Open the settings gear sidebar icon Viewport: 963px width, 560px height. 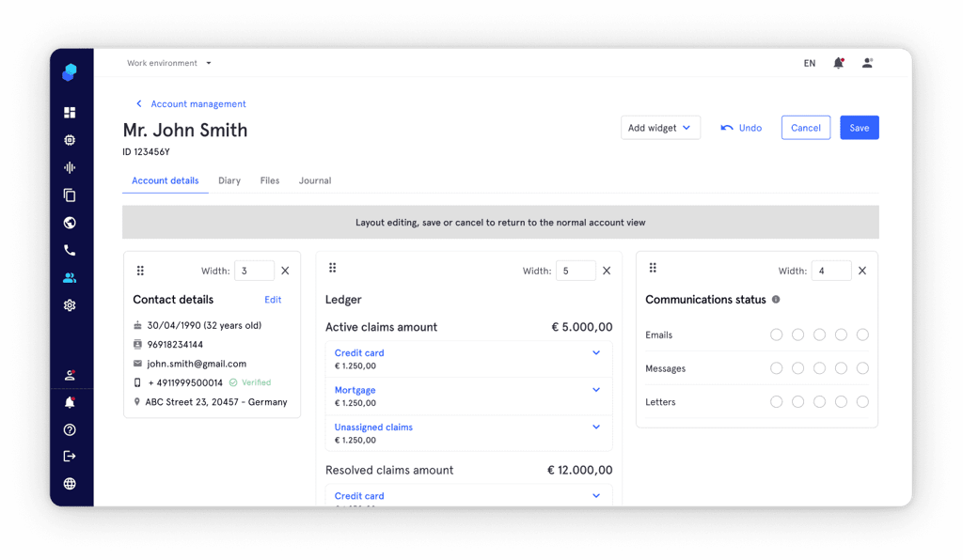[70, 304]
